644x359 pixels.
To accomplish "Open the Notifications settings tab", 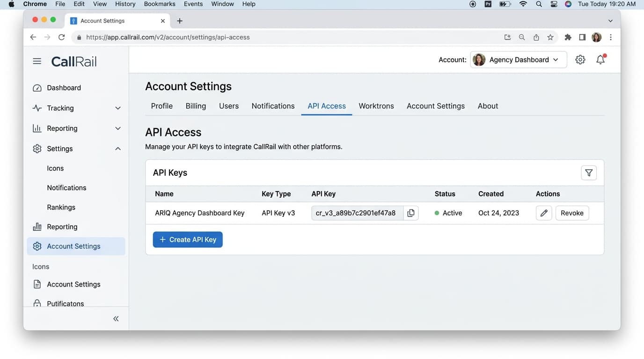I will (273, 106).
